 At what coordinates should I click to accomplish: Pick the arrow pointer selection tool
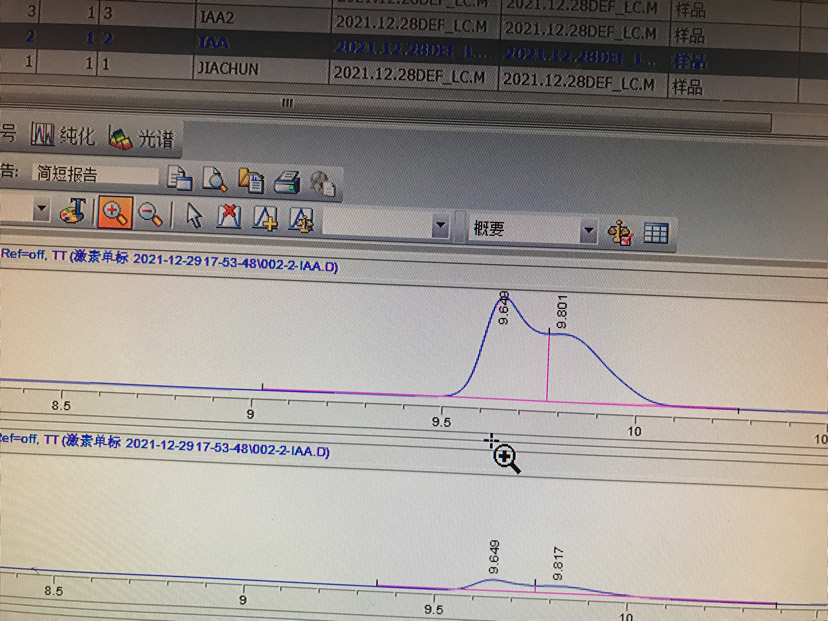click(x=195, y=215)
